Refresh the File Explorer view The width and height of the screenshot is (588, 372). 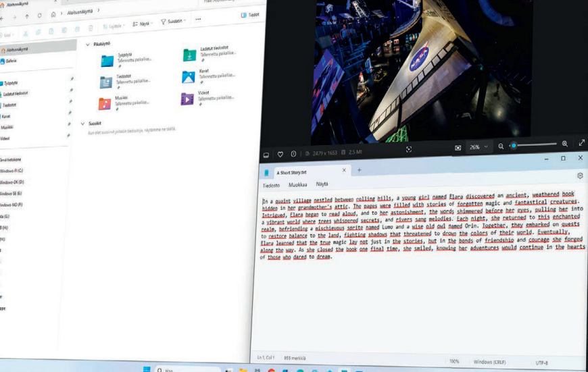point(40,16)
